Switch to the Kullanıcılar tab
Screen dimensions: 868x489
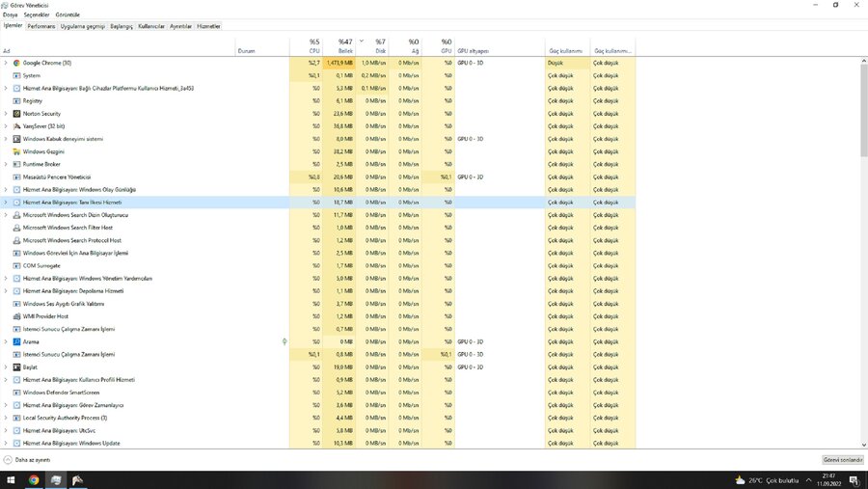pos(151,26)
